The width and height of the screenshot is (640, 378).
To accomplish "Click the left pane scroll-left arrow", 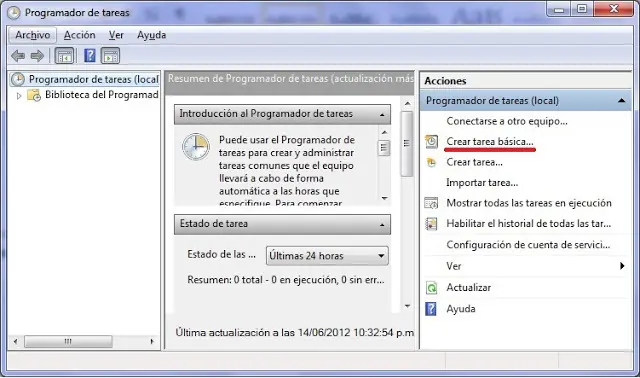I will coord(16,341).
